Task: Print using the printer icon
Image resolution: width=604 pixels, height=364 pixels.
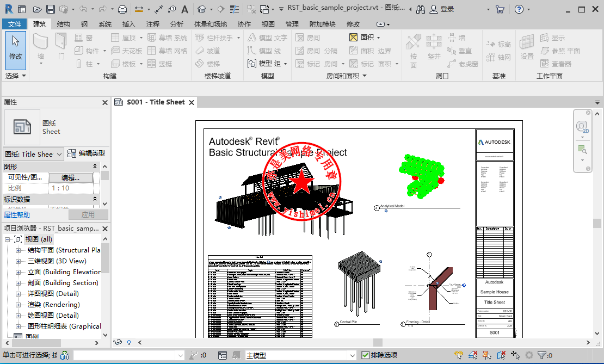Action: tap(122, 9)
